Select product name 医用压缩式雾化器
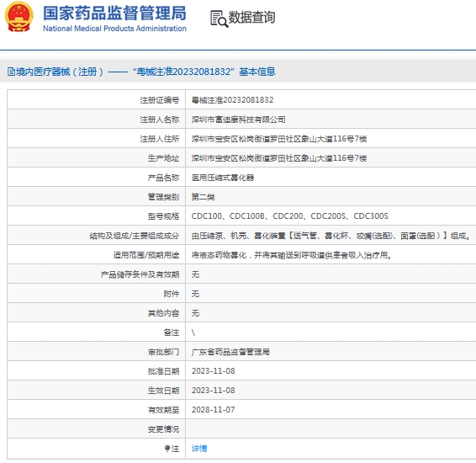 [x=223, y=178]
